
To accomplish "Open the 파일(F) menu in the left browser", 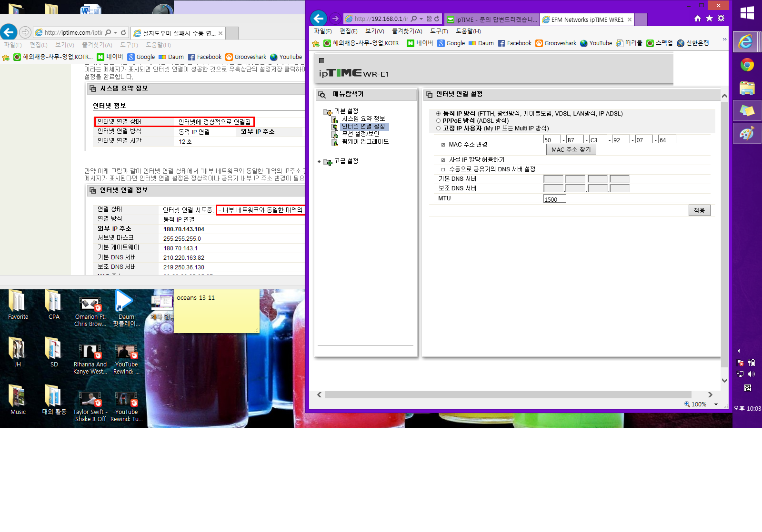I will pos(13,45).
